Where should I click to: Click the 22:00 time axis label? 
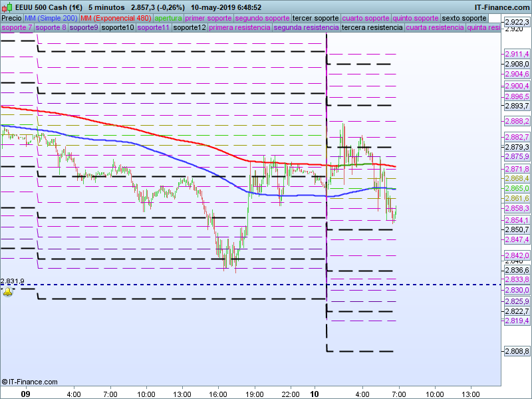(291, 394)
